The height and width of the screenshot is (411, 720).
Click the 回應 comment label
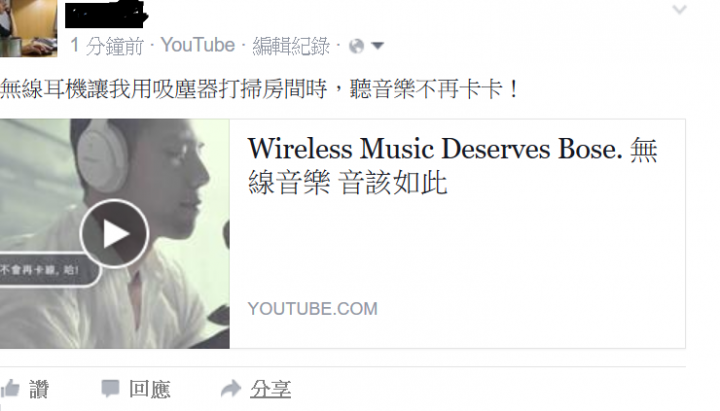pos(150,389)
